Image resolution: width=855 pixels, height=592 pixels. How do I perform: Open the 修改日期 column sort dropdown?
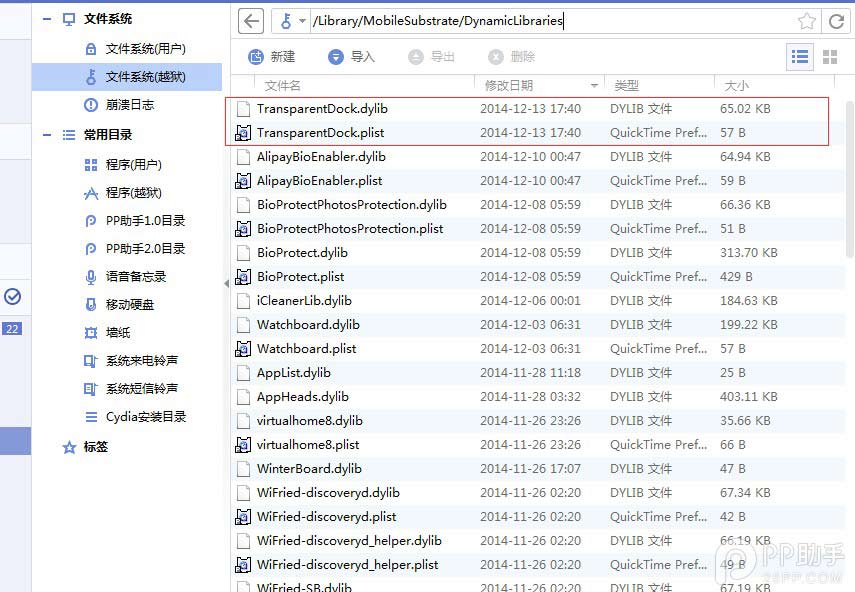click(594, 85)
